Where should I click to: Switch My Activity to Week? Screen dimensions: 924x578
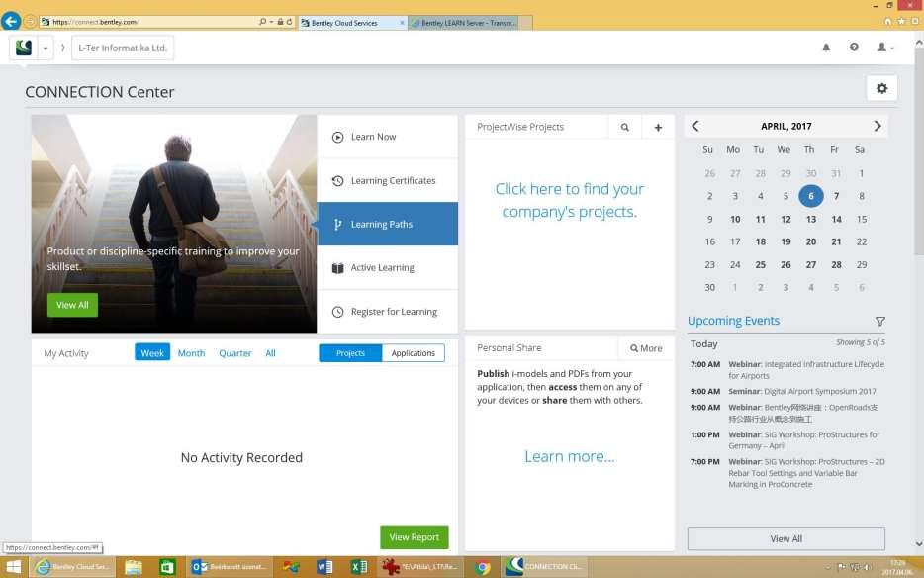[x=152, y=352]
